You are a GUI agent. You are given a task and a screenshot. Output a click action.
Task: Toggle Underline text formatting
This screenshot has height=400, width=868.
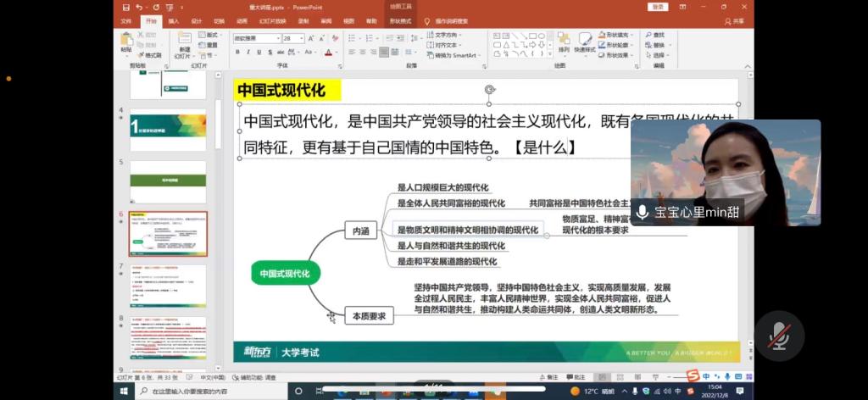click(x=260, y=53)
